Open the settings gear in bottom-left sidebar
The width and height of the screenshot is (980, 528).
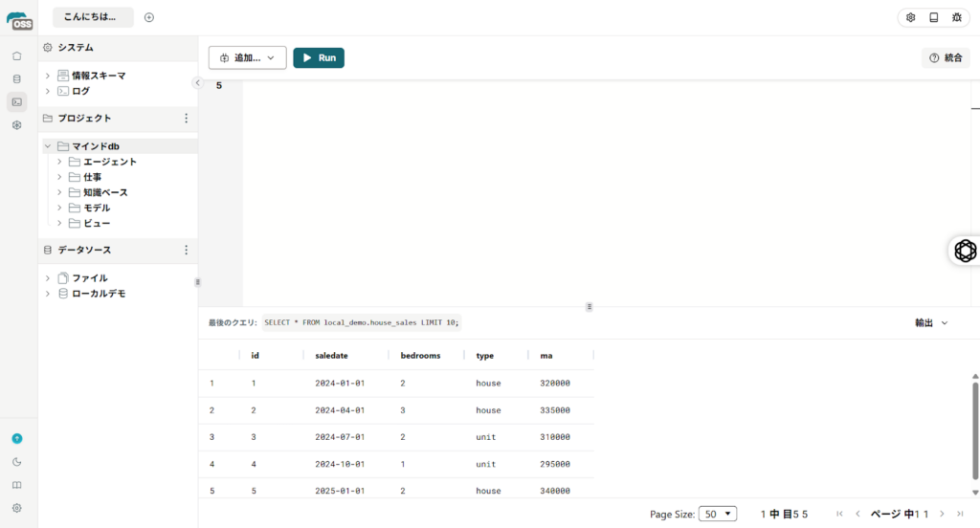[16, 508]
